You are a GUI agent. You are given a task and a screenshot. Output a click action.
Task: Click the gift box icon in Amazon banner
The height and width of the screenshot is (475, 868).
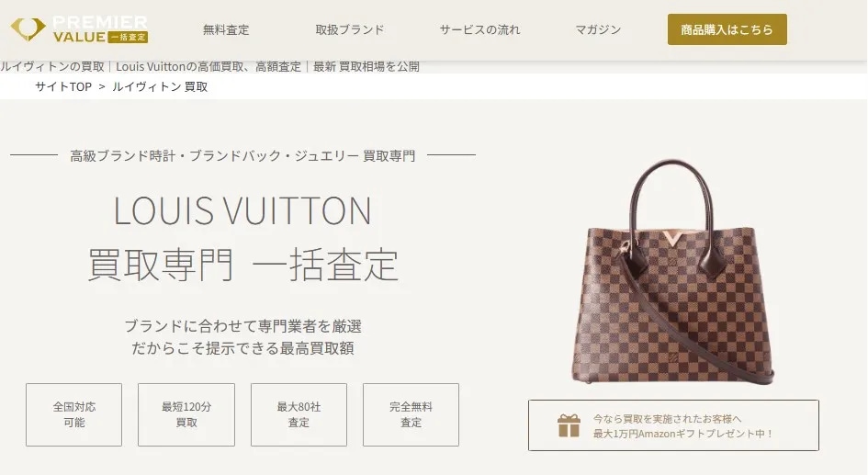tap(569, 425)
